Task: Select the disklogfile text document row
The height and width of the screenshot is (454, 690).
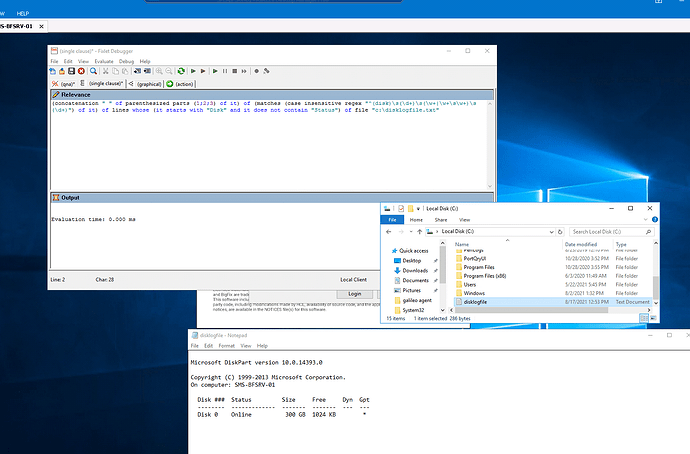Action: pos(553,302)
